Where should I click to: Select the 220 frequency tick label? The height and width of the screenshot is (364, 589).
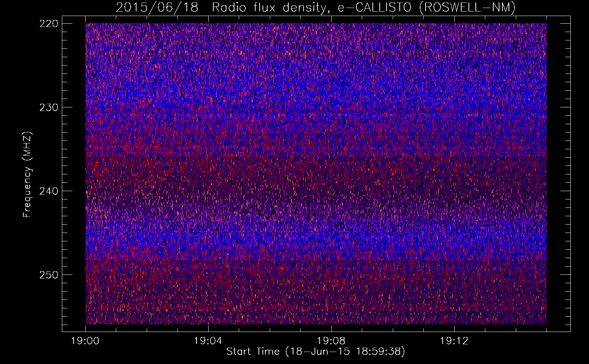coord(48,24)
